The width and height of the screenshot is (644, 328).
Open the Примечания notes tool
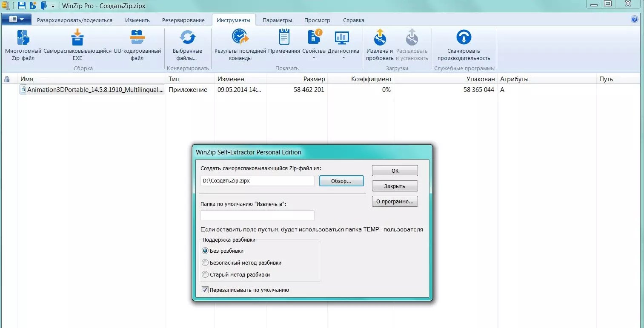284,42
